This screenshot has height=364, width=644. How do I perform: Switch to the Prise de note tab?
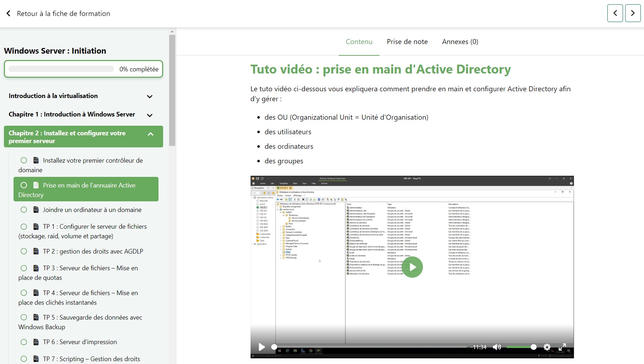[407, 42]
